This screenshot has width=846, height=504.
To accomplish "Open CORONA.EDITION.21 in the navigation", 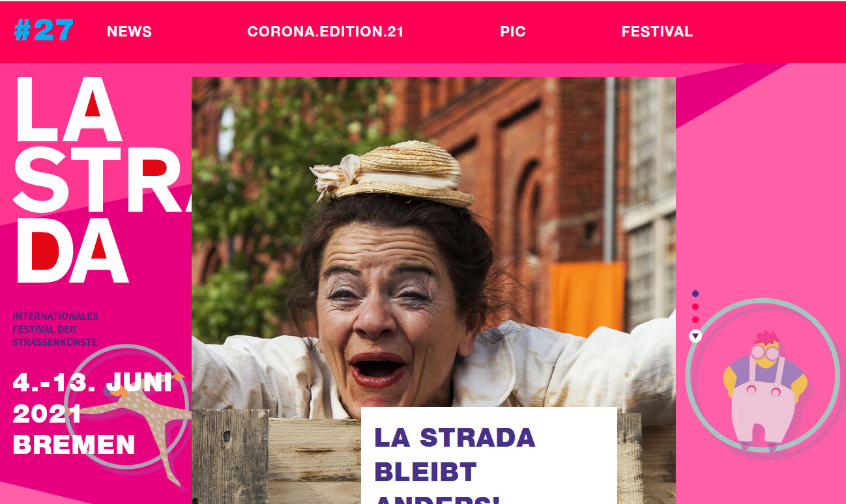I will 326,31.
